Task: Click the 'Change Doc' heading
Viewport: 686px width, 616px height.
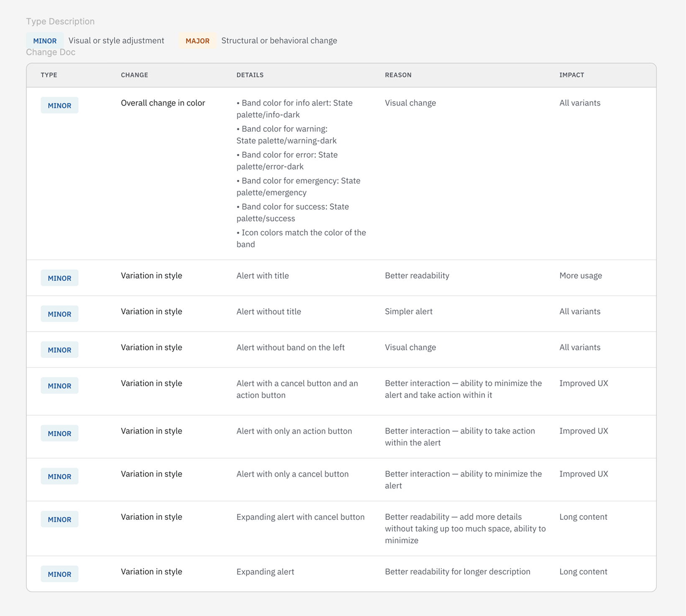Action: 51,52
